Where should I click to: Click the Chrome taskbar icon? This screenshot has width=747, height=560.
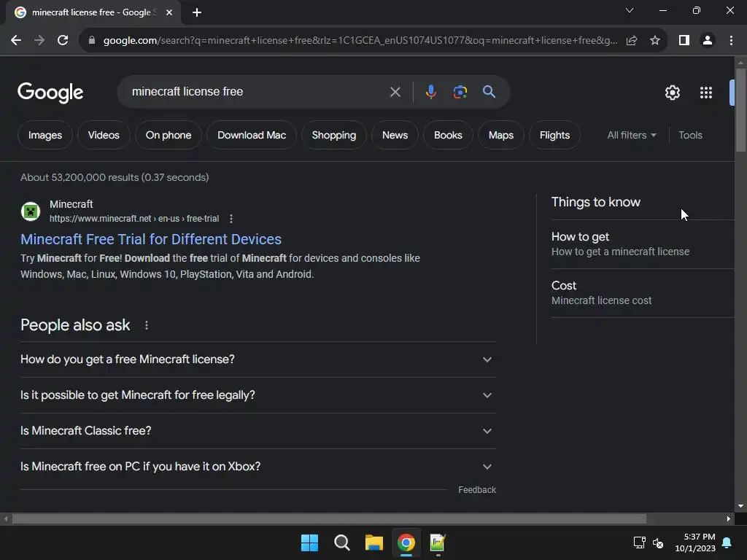point(406,542)
